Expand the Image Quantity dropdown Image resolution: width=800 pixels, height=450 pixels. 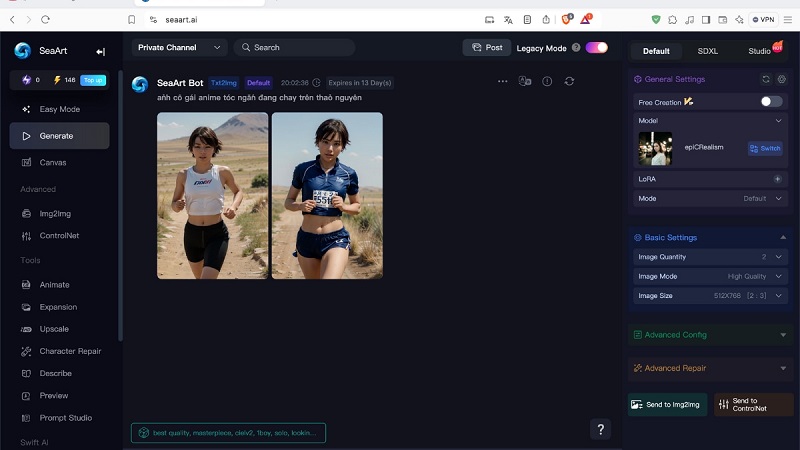778,257
